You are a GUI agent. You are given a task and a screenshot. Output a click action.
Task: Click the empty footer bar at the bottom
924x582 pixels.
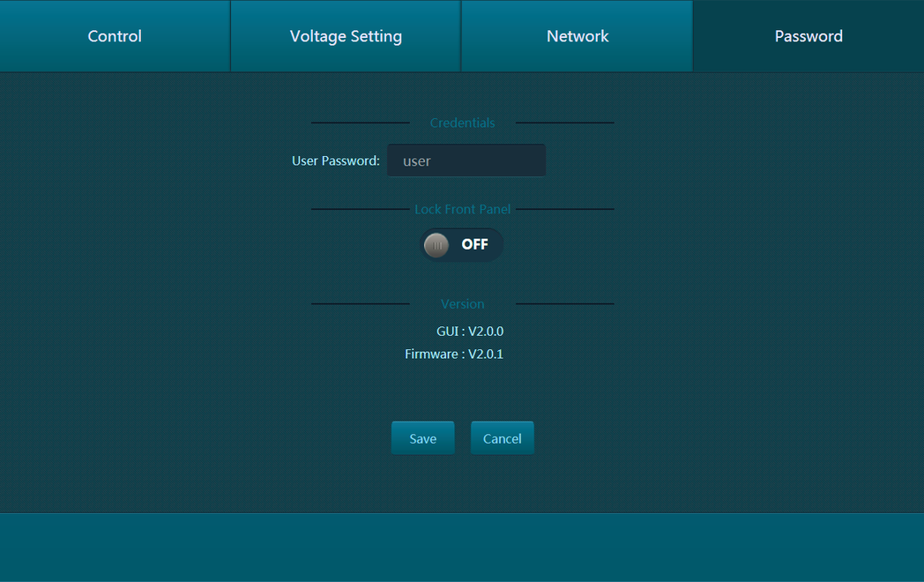462,547
